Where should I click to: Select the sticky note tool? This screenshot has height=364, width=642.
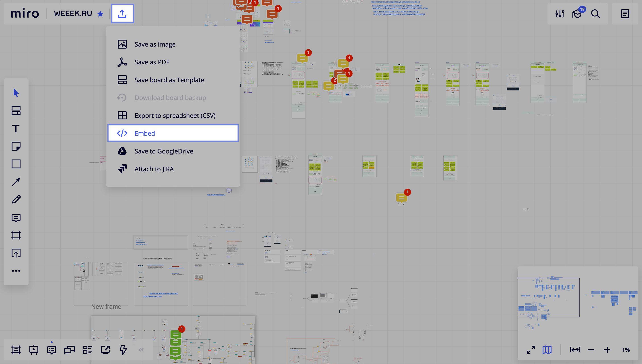click(x=16, y=146)
